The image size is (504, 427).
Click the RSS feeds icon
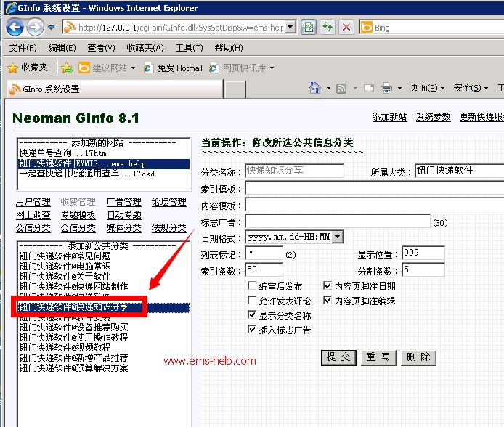[341, 88]
